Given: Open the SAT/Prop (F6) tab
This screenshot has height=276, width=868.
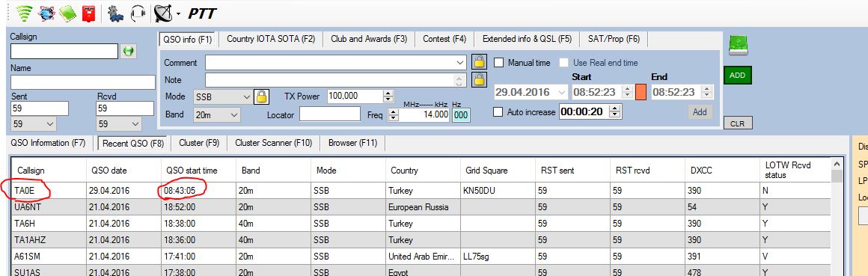Looking at the screenshot, I should pyautogui.click(x=614, y=39).
